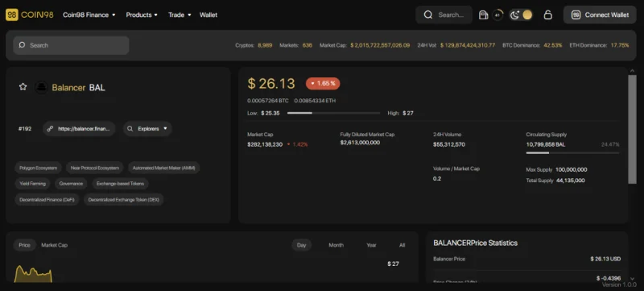644x291 pixels.
Task: Toggle the dark/light mode switch
Action: point(521,15)
